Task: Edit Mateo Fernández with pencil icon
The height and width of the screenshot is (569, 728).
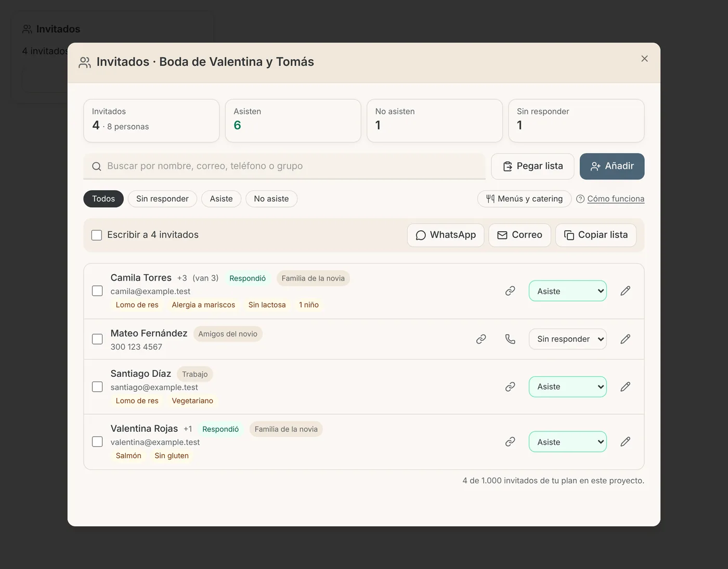Action: tap(626, 339)
